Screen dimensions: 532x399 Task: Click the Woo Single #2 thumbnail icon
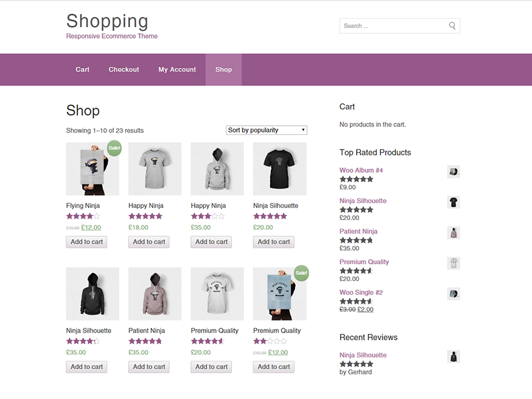(x=453, y=294)
